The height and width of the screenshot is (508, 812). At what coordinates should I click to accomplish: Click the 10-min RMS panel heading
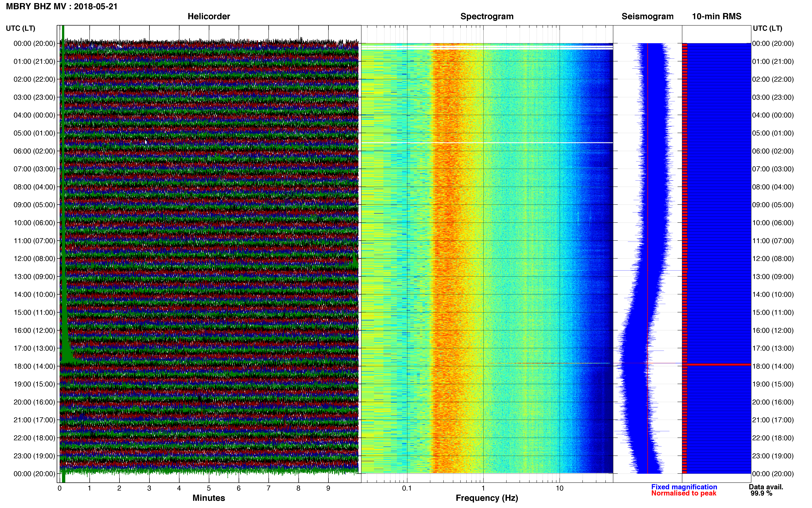(x=717, y=16)
